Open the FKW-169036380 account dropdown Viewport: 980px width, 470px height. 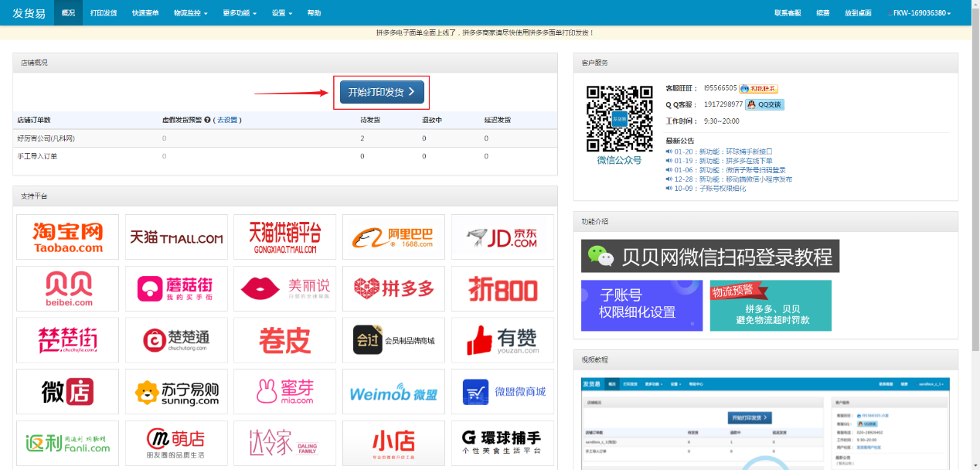[x=921, y=13]
